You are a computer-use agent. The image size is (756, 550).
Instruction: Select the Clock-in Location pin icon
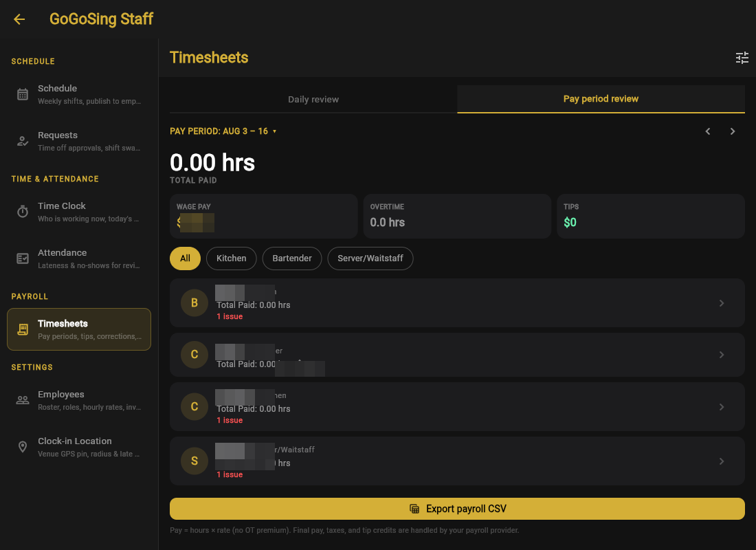23,447
